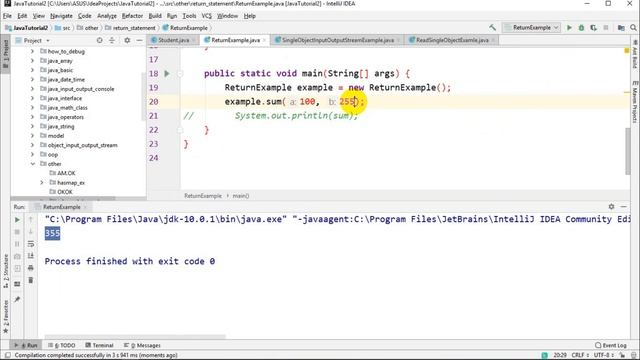The width and height of the screenshot is (640, 360).
Task: Click ReturnExample in the navigation breadcrumb
Action: tap(185, 28)
